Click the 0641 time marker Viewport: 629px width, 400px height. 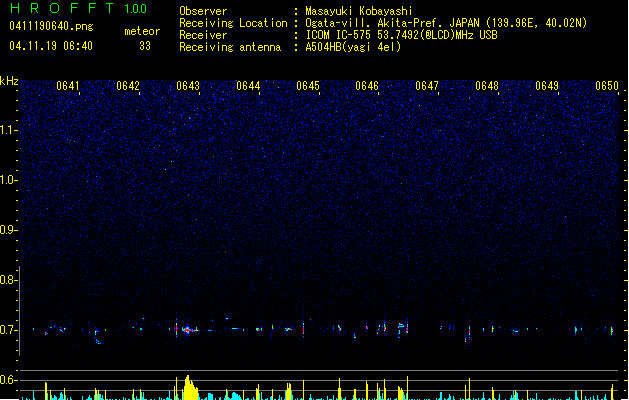pyautogui.click(x=68, y=86)
